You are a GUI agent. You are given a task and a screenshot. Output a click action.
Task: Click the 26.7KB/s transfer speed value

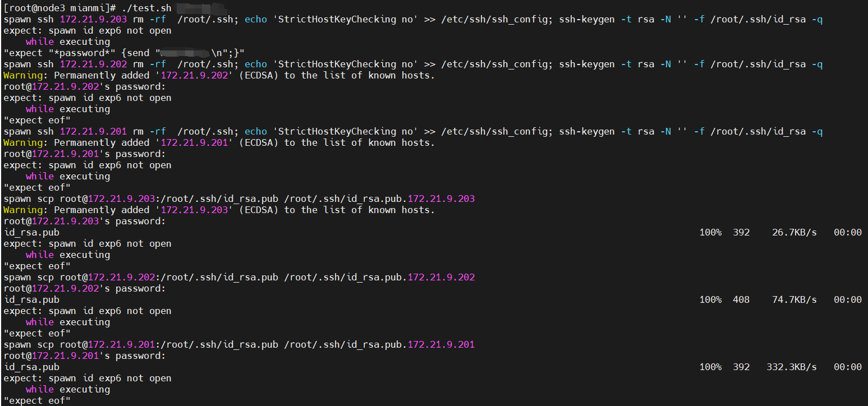pyautogui.click(x=794, y=232)
